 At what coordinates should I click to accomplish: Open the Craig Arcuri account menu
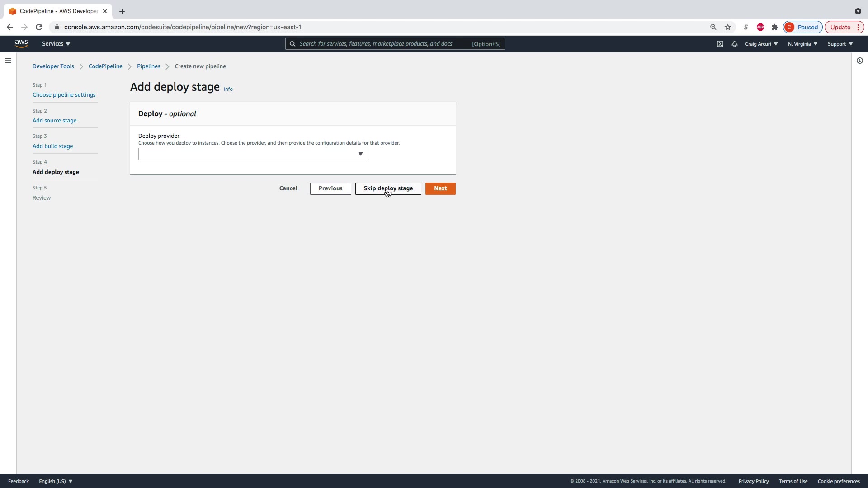pyautogui.click(x=761, y=44)
